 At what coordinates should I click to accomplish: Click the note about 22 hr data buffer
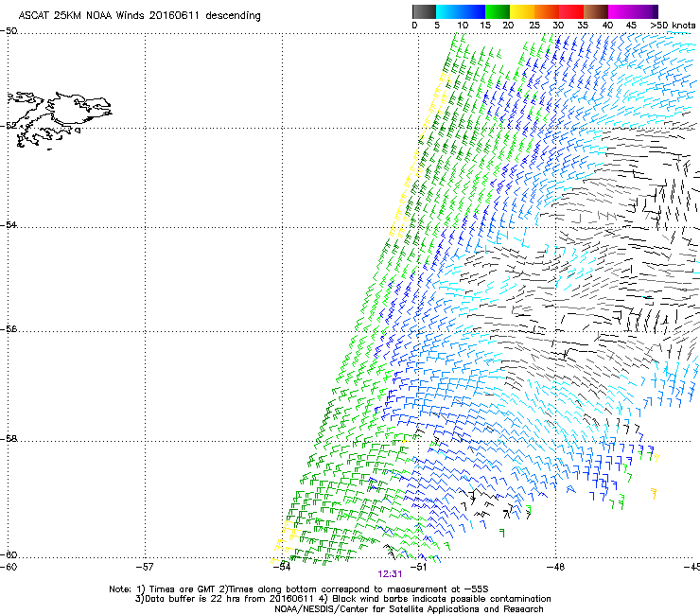342,599
